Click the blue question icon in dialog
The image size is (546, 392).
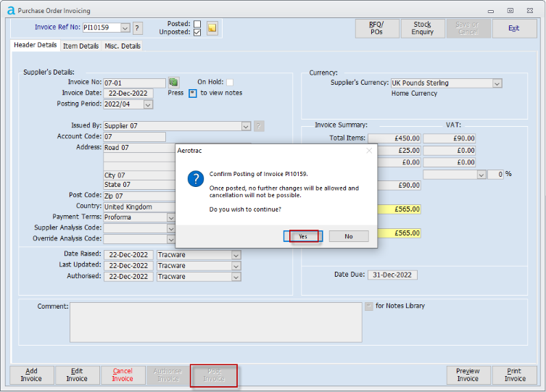click(196, 179)
